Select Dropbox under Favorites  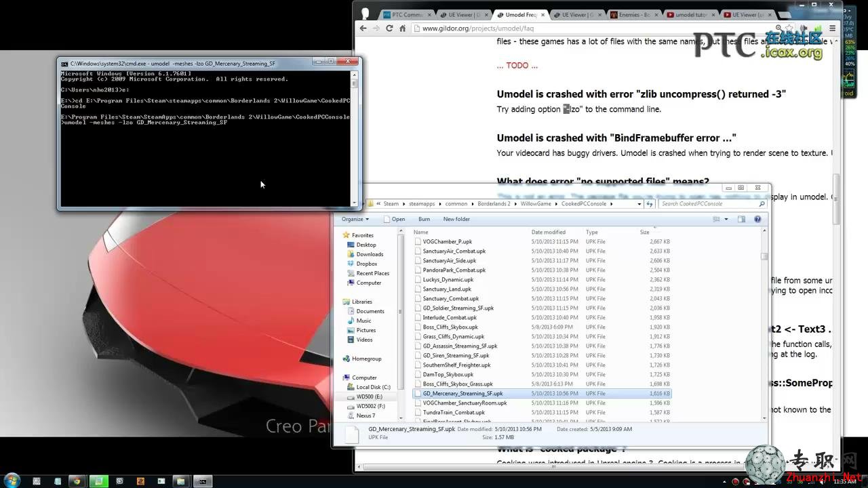[367, 264]
